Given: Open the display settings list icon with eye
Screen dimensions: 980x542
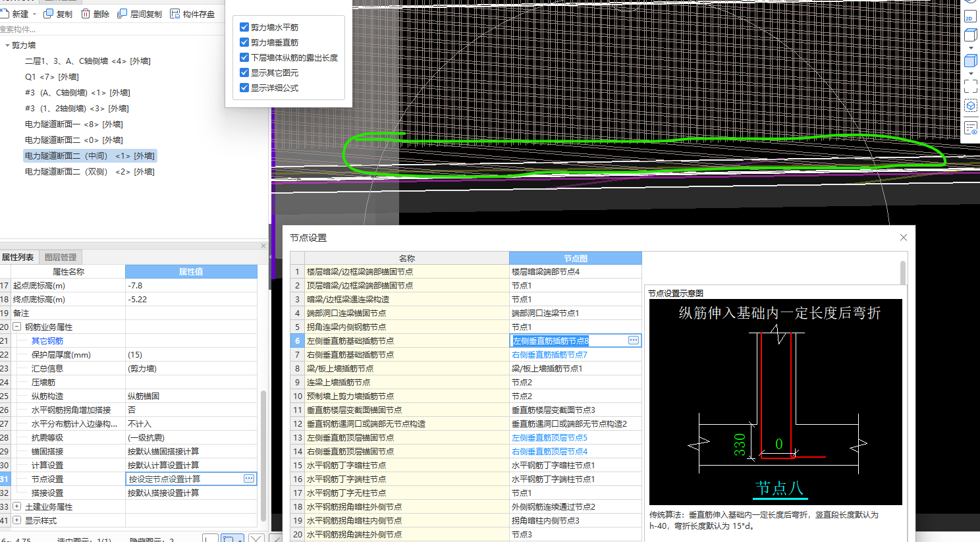Looking at the screenshot, I should click(x=971, y=128).
